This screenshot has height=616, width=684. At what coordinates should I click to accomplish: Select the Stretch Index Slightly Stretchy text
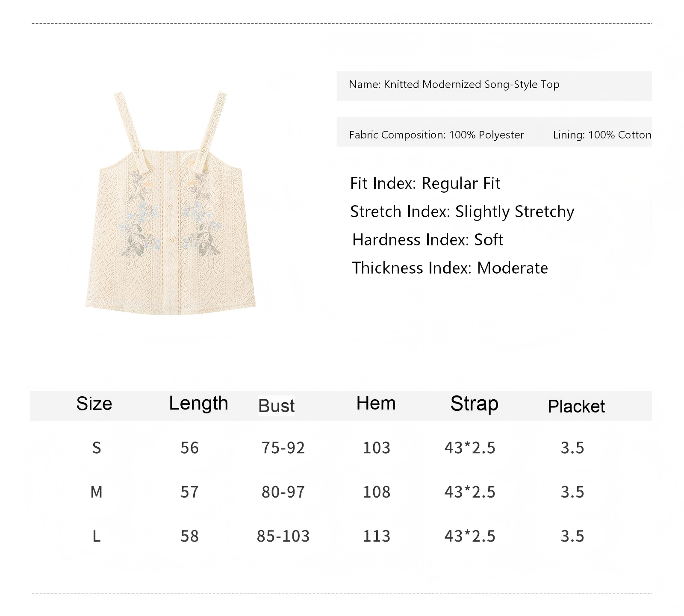point(462,212)
